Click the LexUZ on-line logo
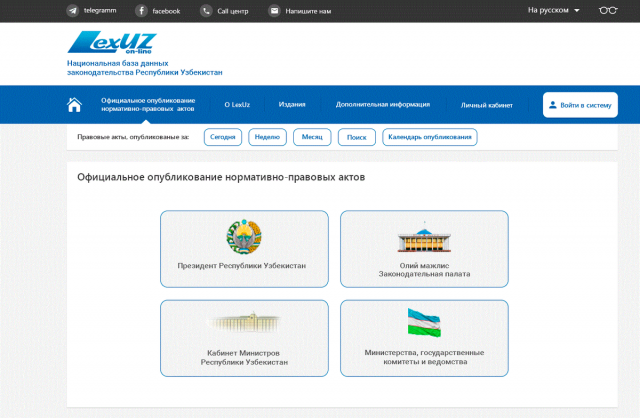Screen dimensions: 640x418 [x=112, y=42]
